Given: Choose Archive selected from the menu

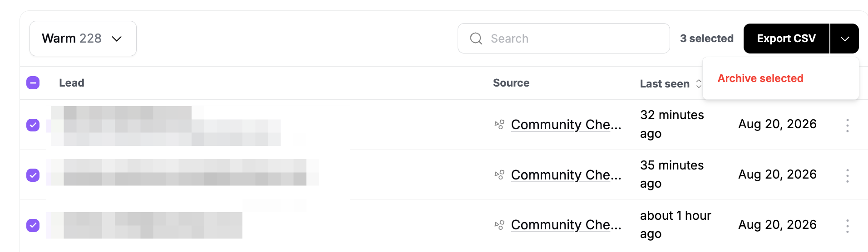Looking at the screenshot, I should click(x=760, y=78).
